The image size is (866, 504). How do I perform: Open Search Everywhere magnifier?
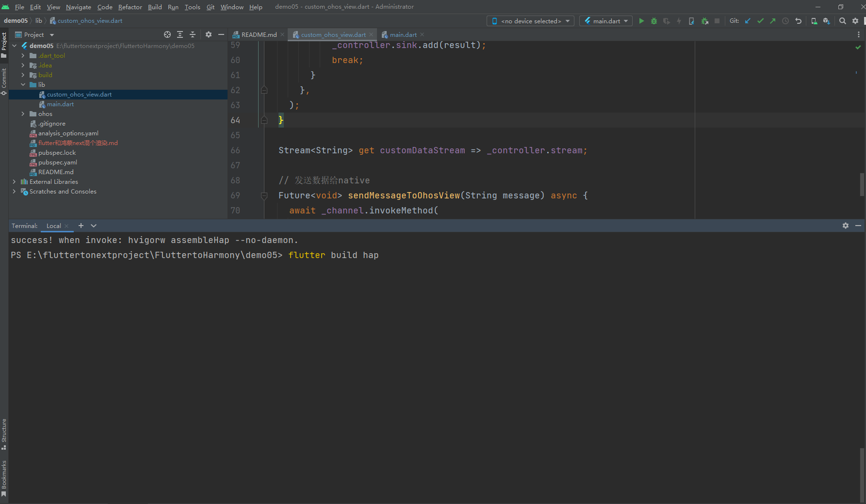(843, 21)
